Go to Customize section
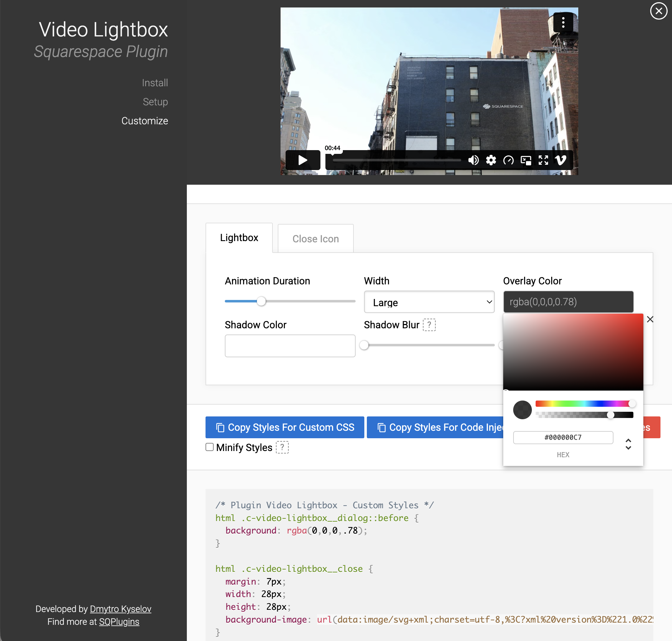 (144, 121)
